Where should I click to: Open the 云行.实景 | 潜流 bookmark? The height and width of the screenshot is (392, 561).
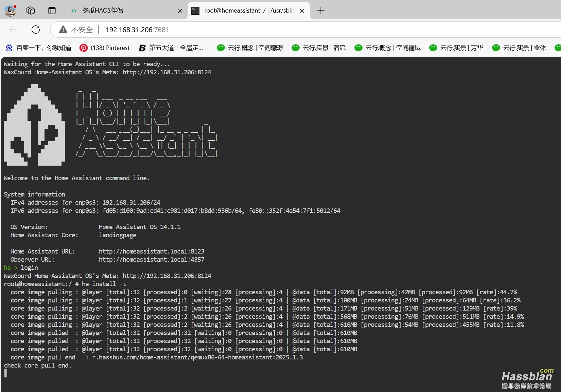(319, 48)
